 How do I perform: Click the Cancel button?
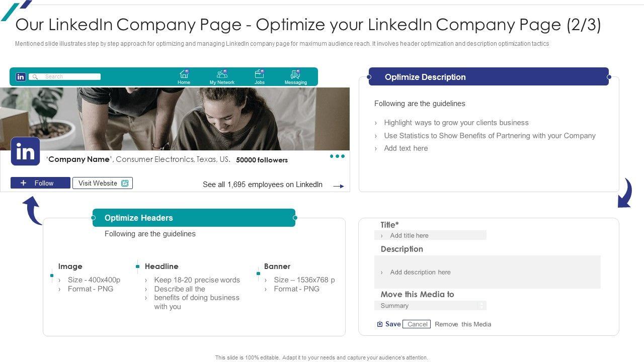point(417,324)
